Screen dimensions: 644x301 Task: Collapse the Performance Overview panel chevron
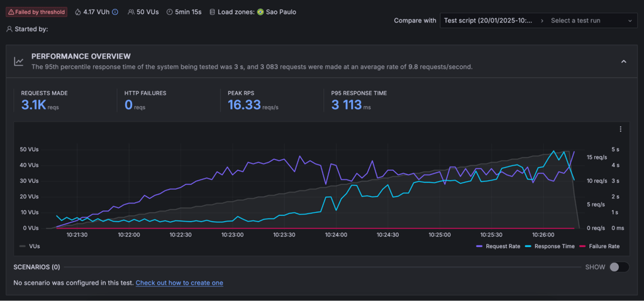click(623, 62)
